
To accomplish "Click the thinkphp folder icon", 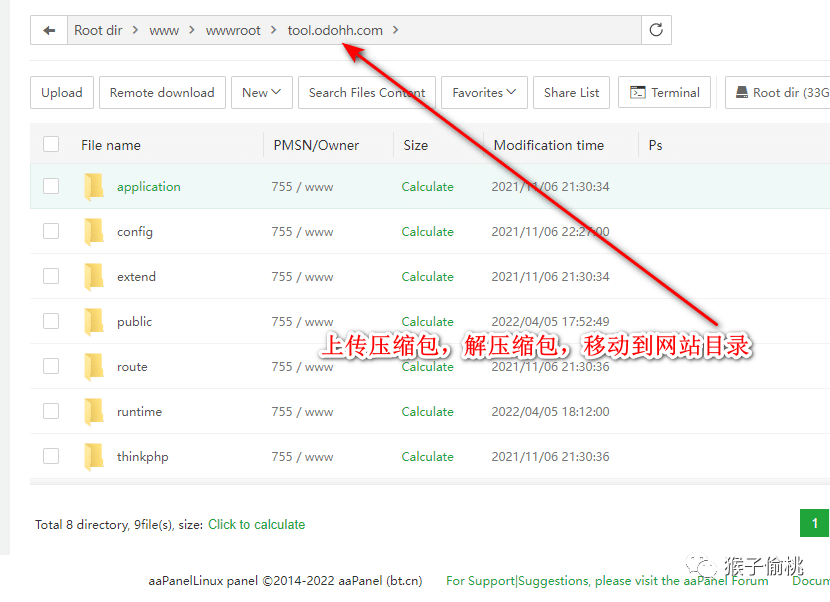I will [94, 457].
